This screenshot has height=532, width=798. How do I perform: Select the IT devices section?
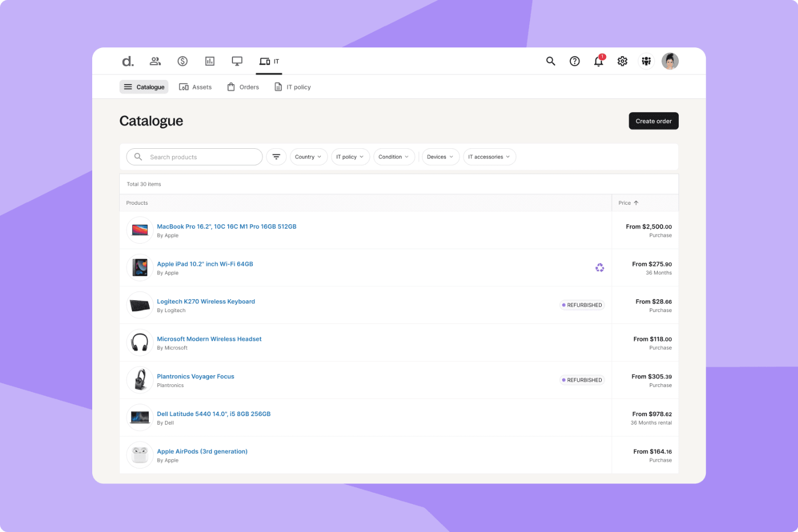tap(268, 61)
